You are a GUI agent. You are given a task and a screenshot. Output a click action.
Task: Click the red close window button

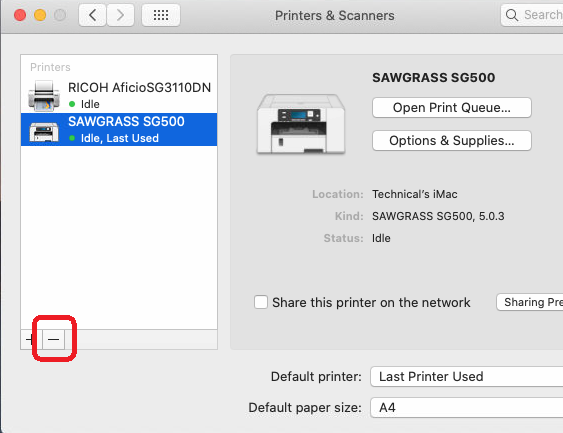[x=20, y=15]
